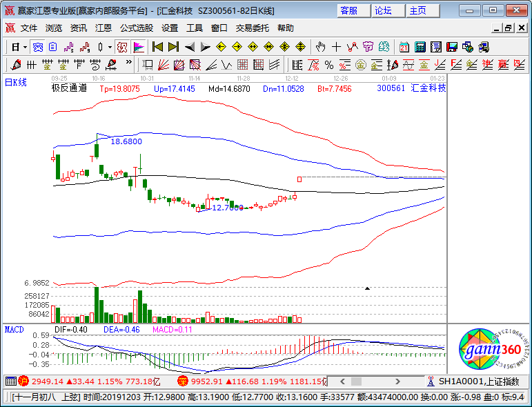This screenshot has height=407, width=532.
Task: Click the 日K线 chart label
Action: click(x=16, y=82)
